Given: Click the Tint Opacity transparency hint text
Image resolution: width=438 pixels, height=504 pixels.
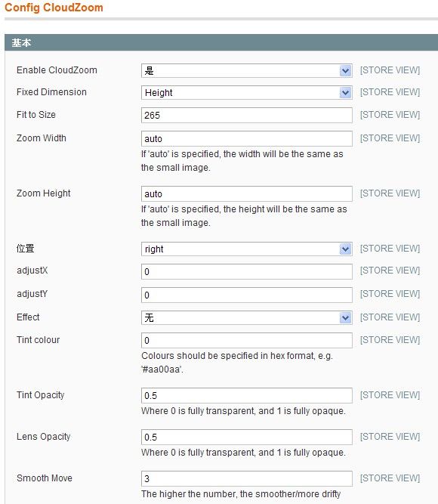Looking at the screenshot, I should pos(243,411).
